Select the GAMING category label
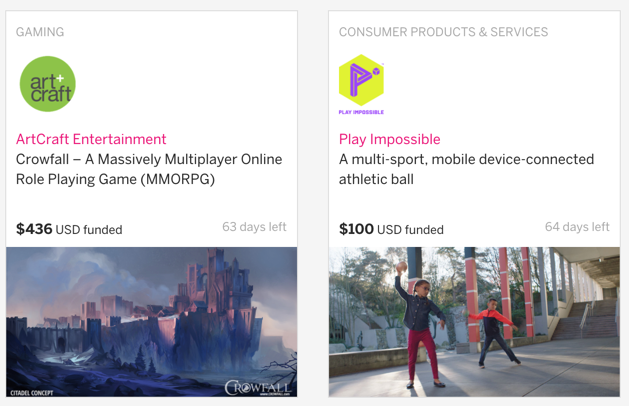This screenshot has width=629, height=406. (x=40, y=32)
